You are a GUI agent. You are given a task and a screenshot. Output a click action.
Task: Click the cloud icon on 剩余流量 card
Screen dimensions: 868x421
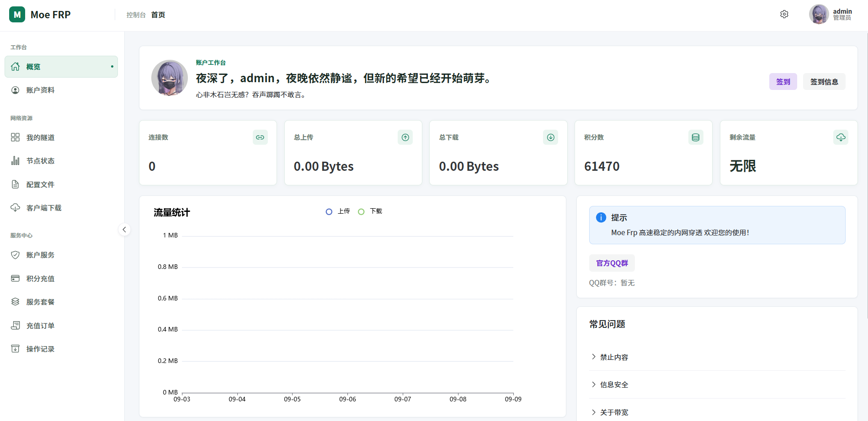841,137
